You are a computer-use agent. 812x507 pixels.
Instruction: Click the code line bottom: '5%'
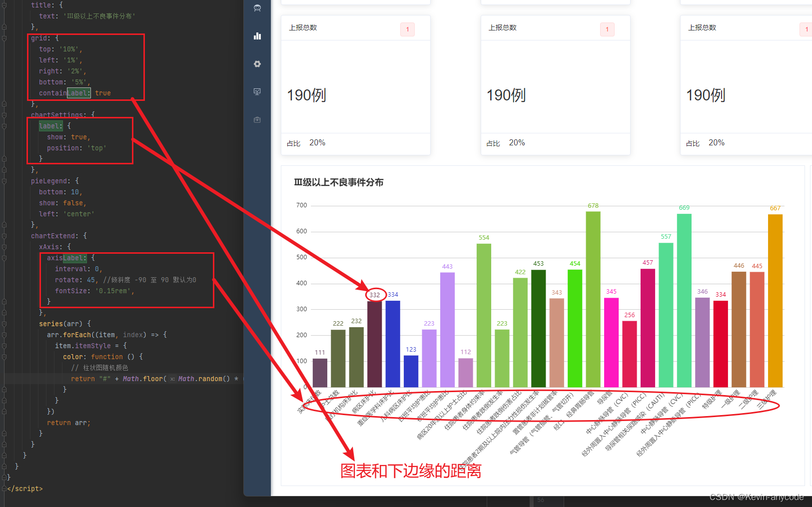[64, 82]
